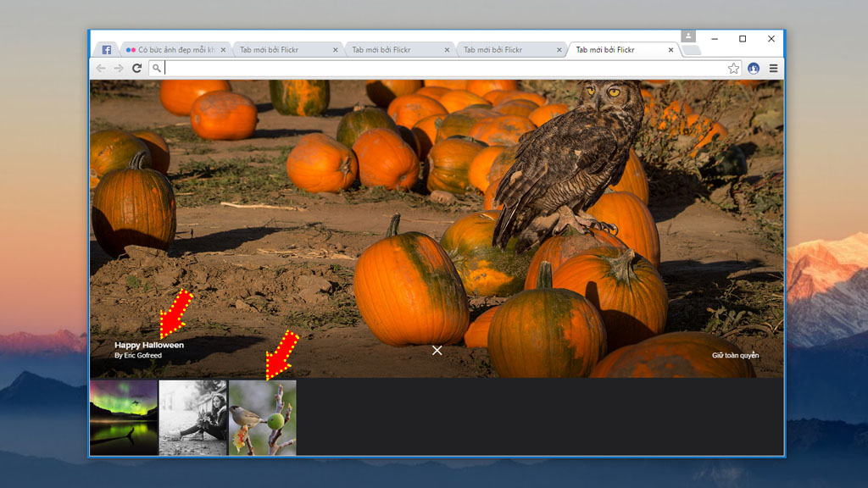Screen dimensions: 868x488
Task: Open the Chrome user profile button
Action: (688, 36)
